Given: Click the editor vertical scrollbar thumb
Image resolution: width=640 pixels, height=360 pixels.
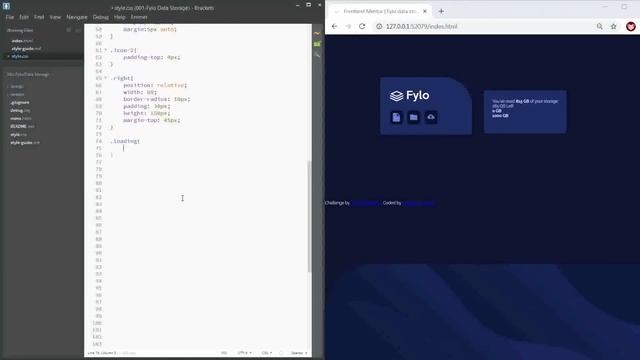Looking at the screenshot, I should tap(309, 216).
